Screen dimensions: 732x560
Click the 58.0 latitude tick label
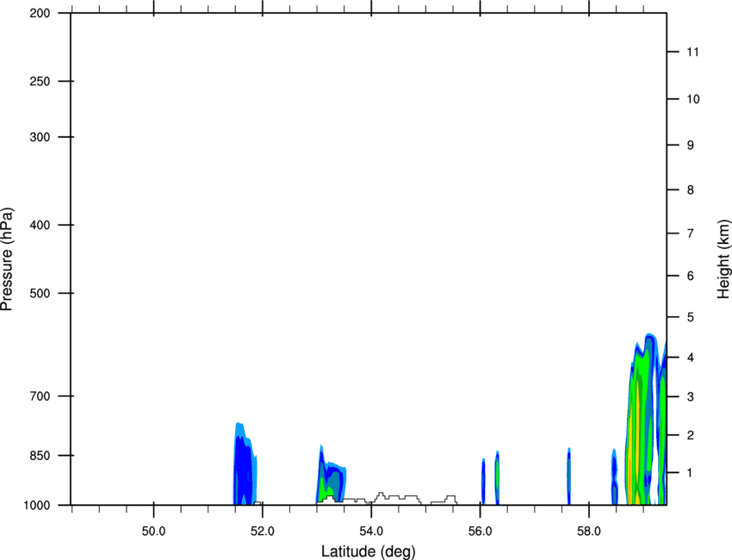589,532
